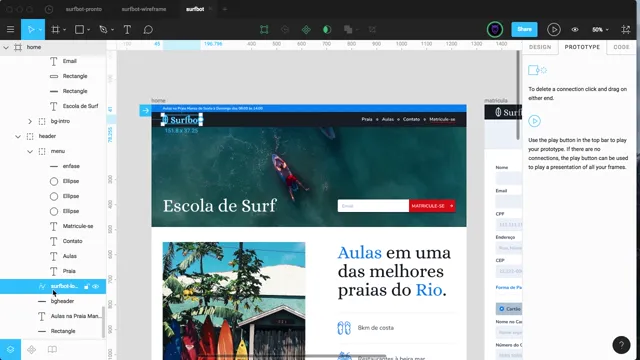Collapse the header group

click(x=18, y=136)
